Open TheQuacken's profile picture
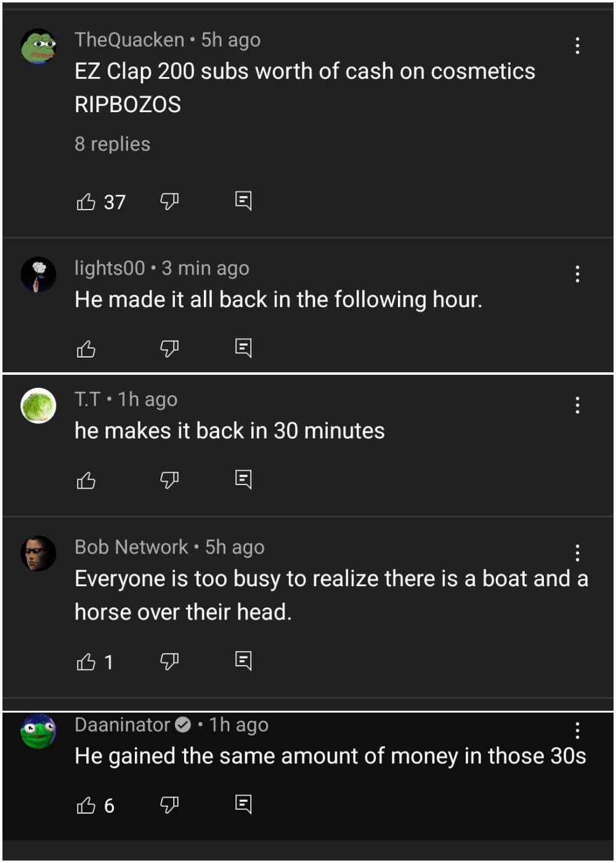This screenshot has width=616, height=863. coord(38,47)
